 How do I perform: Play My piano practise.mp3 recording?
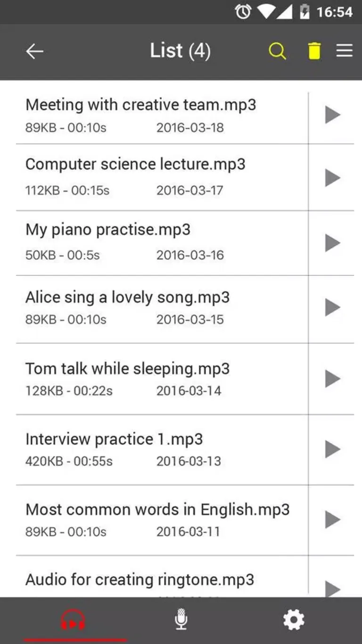click(332, 243)
